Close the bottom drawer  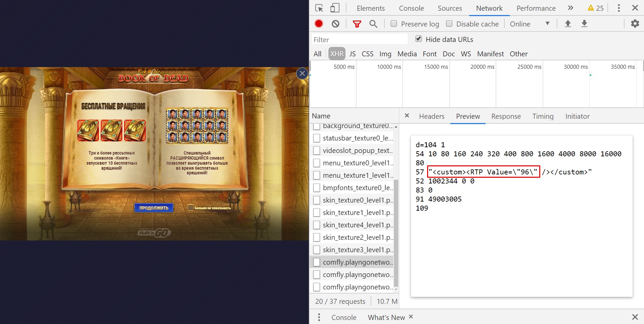635,317
